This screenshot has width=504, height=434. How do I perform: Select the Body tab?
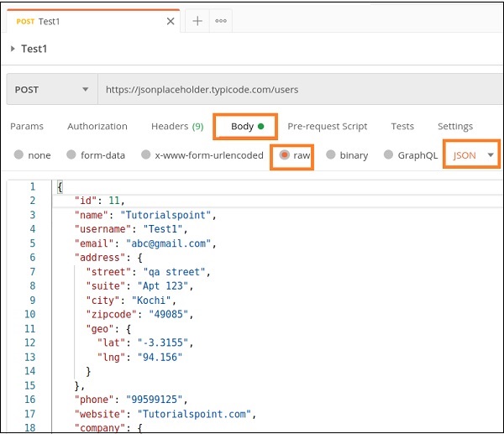[x=243, y=127]
